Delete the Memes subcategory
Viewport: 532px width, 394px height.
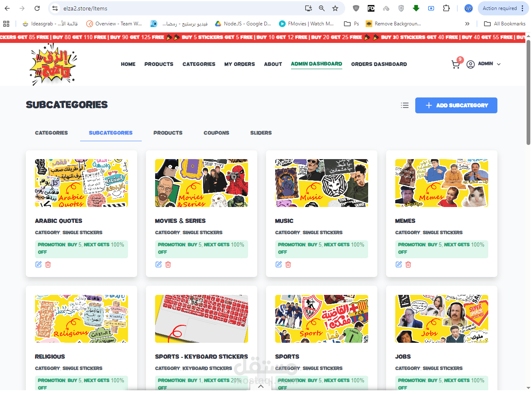408,264
